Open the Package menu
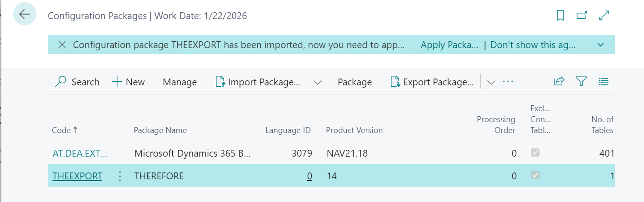This screenshot has height=202, width=644. point(354,82)
